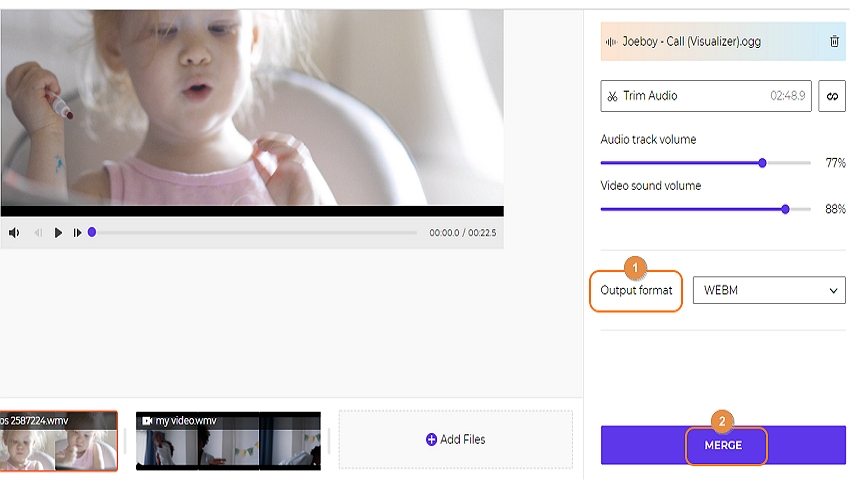Click the Joeboy - Call (Visualizer).ogg filename

click(691, 41)
